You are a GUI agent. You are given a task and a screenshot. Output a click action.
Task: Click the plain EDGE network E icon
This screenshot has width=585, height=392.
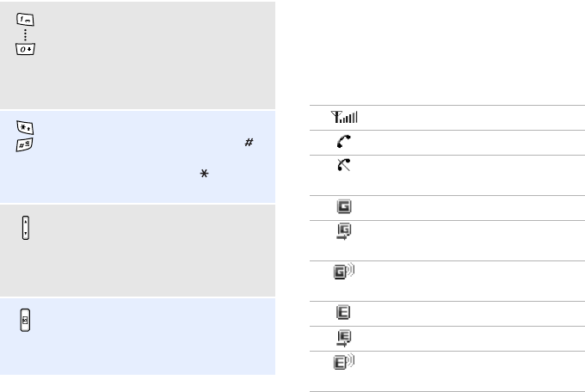(x=343, y=314)
